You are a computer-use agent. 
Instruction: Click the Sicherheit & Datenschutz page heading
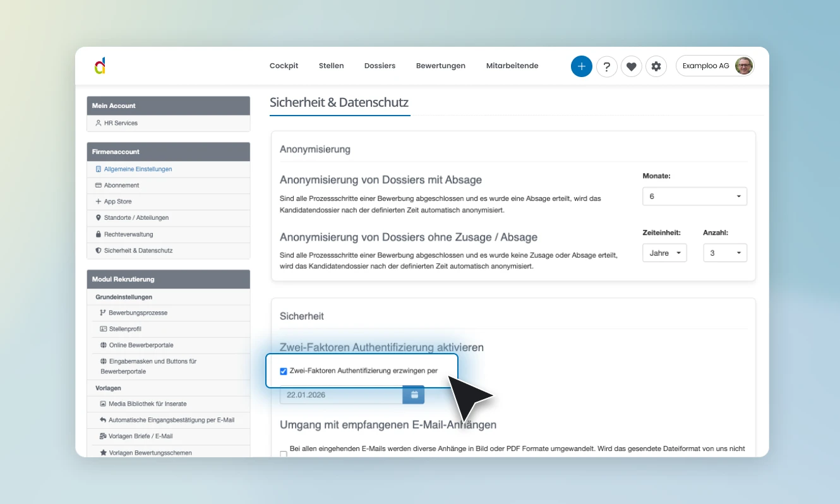[x=339, y=102]
